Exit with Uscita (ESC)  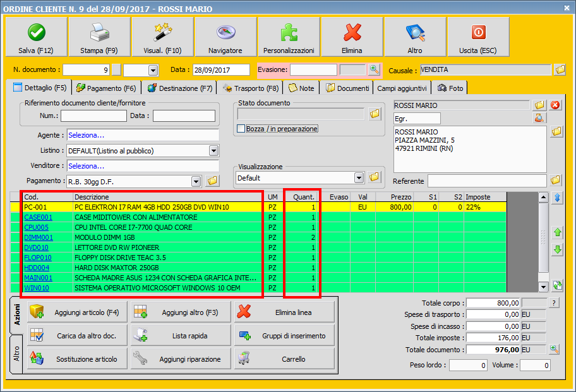point(478,37)
